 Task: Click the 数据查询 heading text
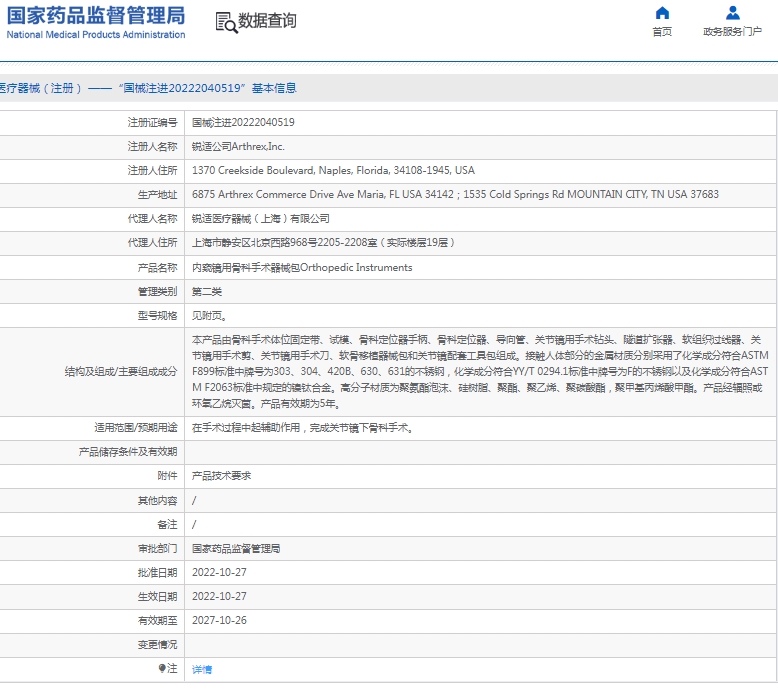(267, 21)
